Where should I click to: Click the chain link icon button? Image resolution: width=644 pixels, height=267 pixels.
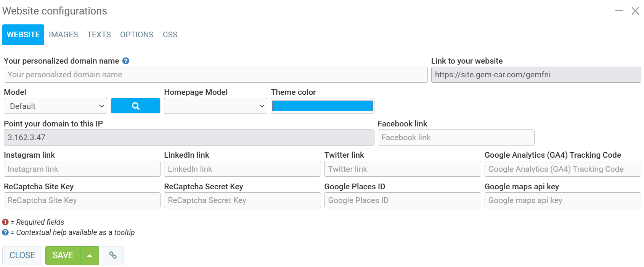click(113, 255)
